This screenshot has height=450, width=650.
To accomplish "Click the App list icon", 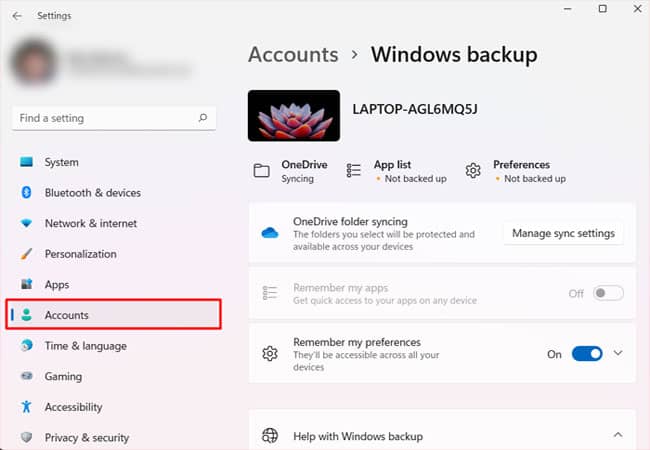I will 354,170.
